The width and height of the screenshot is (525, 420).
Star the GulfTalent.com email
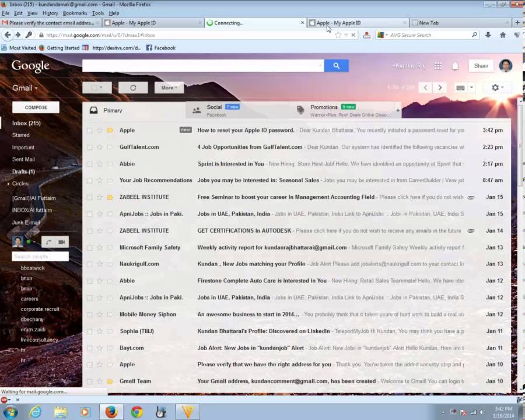[99, 147]
